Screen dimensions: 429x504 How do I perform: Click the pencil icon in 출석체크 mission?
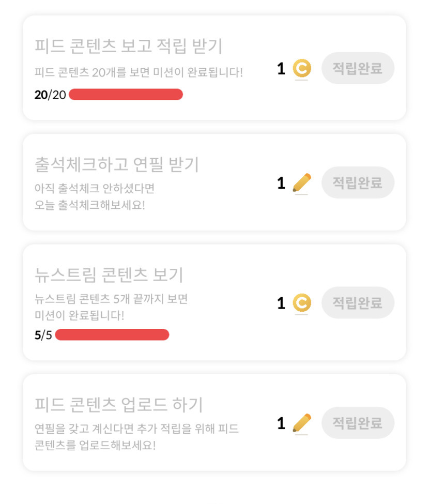(x=302, y=182)
